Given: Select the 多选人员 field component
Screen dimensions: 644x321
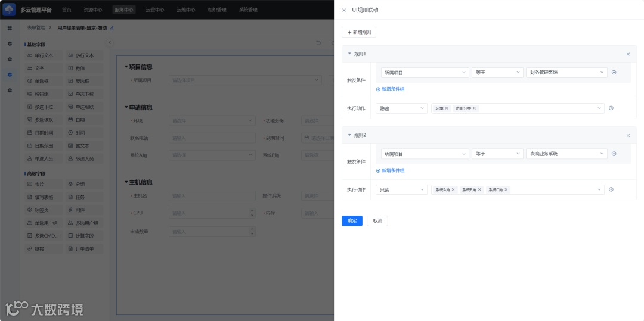Looking at the screenshot, I should pos(84,158).
